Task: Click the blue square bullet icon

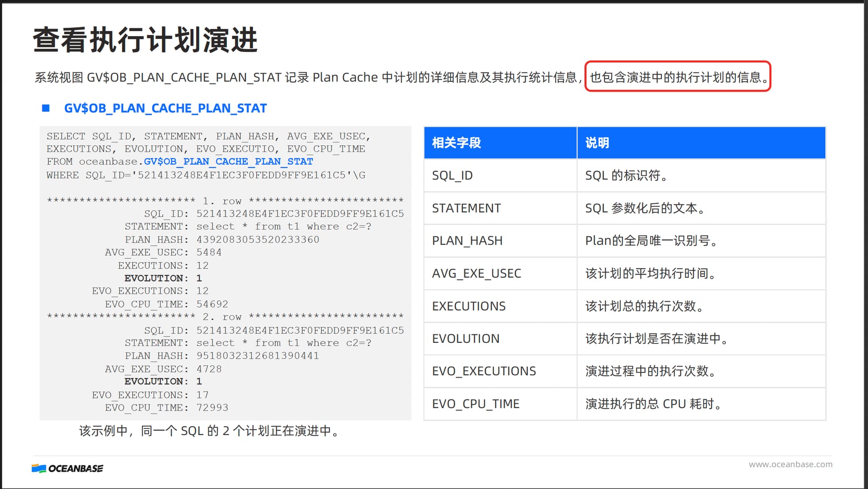Action: [46, 108]
